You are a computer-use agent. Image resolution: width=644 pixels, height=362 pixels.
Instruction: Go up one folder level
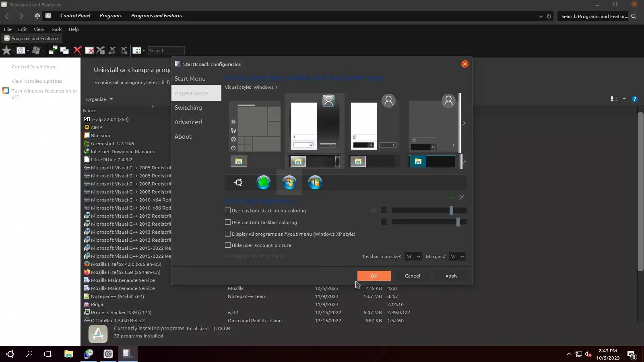point(37,16)
